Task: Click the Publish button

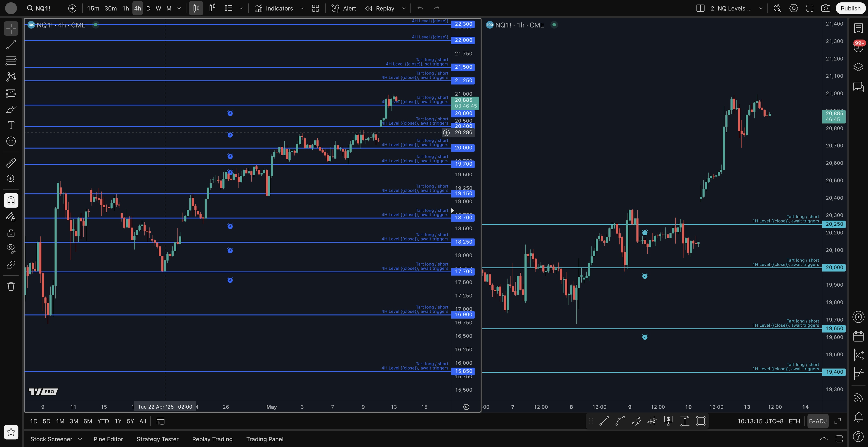Action: click(850, 8)
